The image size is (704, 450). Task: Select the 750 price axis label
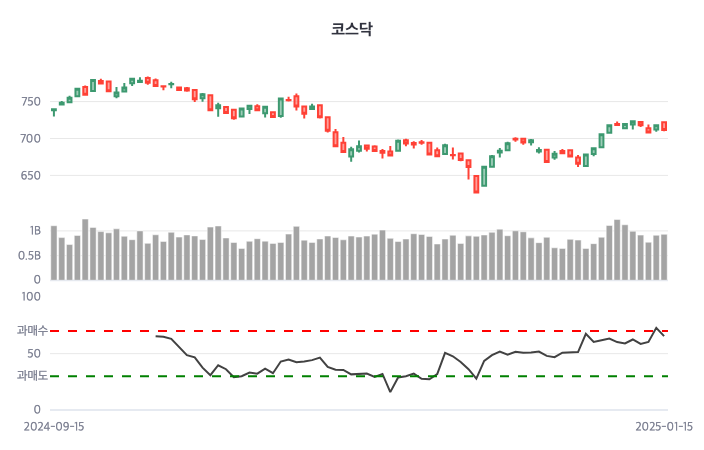tap(28, 102)
